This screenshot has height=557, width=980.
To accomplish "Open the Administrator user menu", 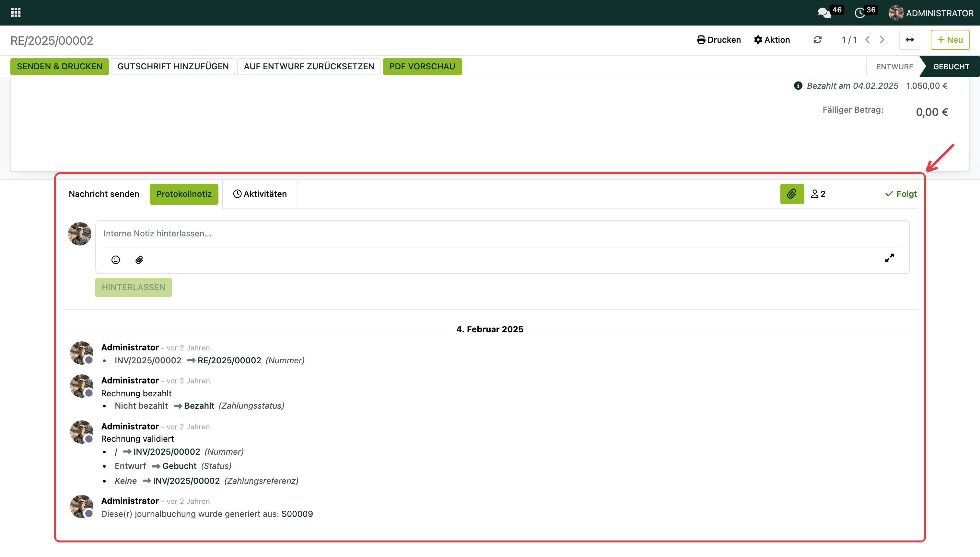I will (931, 13).
